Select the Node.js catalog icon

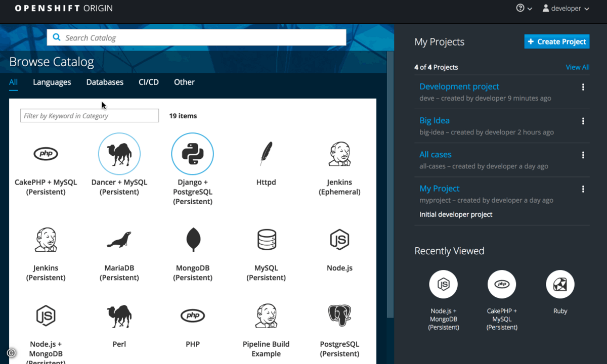point(339,240)
